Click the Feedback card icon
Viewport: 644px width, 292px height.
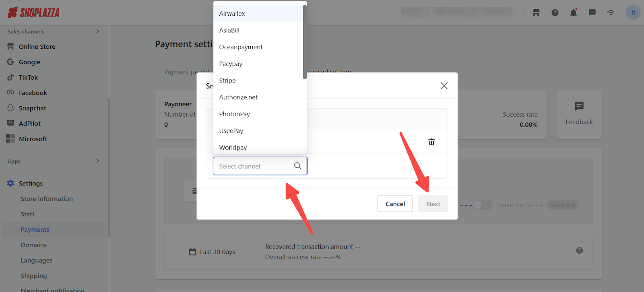[x=579, y=106]
